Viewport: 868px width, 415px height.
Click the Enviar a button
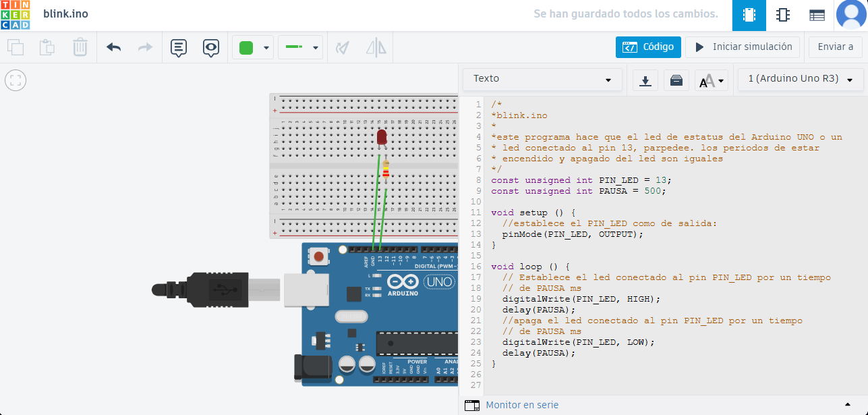[835, 47]
